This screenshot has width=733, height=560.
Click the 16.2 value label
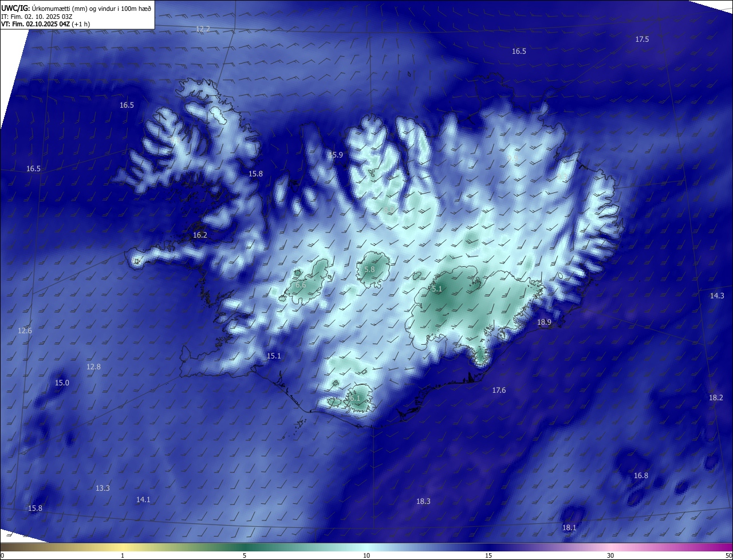tap(200, 235)
